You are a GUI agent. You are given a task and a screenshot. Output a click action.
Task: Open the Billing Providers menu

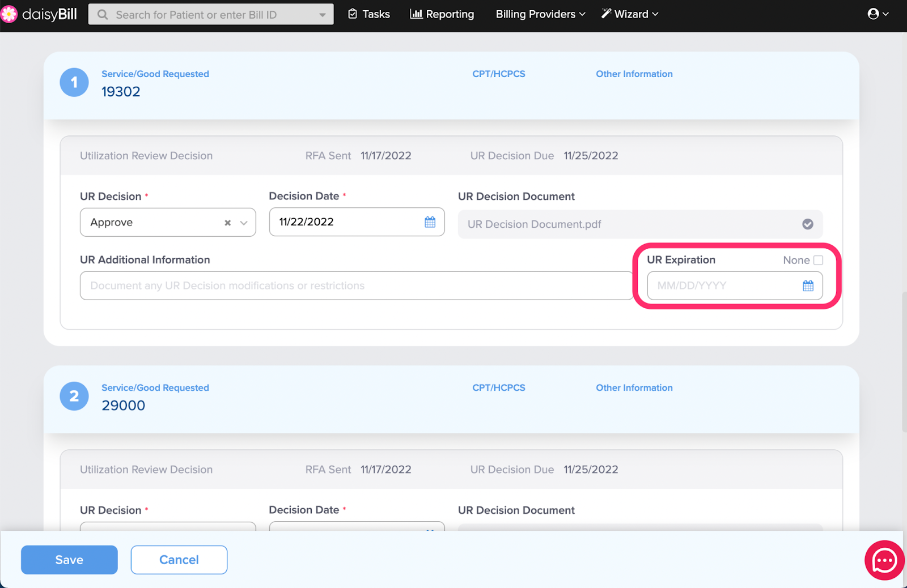(540, 14)
